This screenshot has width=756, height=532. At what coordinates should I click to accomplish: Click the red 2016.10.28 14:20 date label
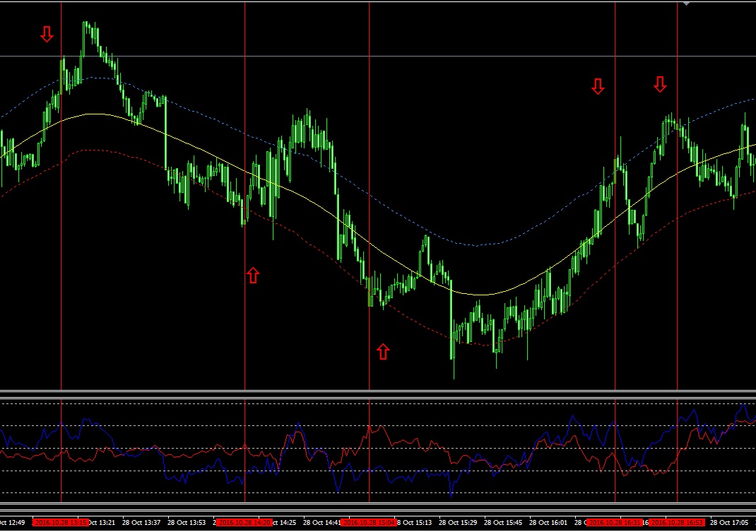click(244, 522)
